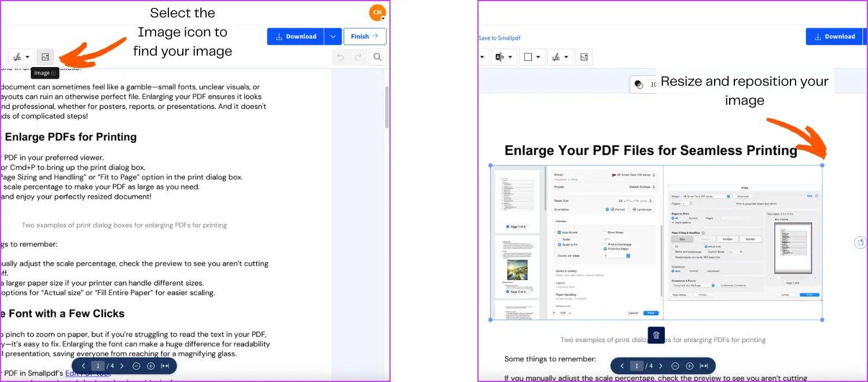Click the rotate handle beside the selected image

pos(860,242)
